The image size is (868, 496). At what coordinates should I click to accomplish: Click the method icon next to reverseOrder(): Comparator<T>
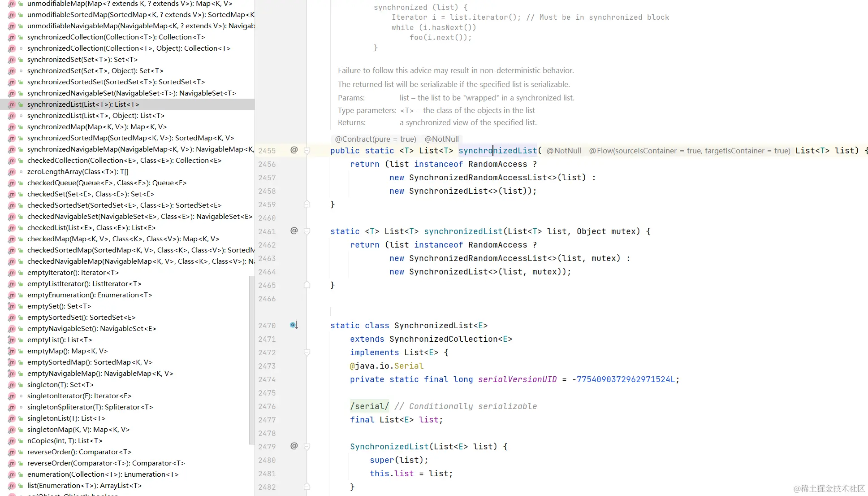(12, 452)
